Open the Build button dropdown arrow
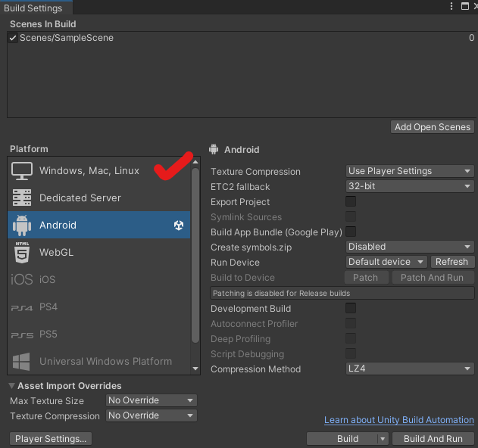Viewport: 478px width, 448px height. pyautogui.click(x=383, y=439)
